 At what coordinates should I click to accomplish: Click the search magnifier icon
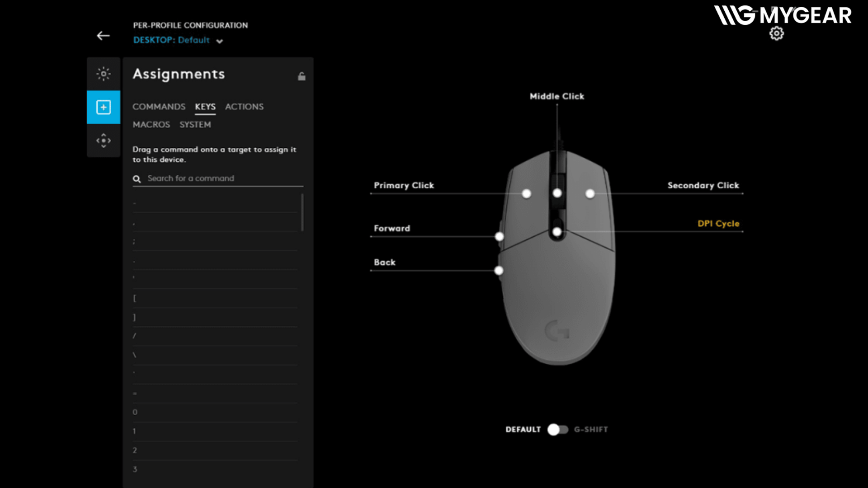click(137, 179)
